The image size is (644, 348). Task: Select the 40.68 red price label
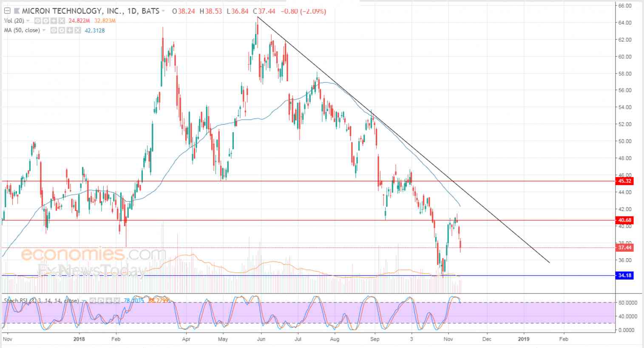click(x=625, y=220)
